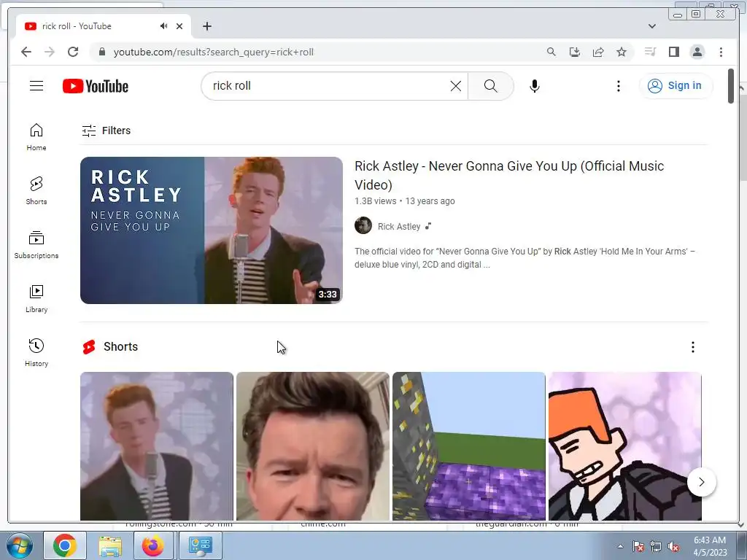Open Control Panel taskbar icon
This screenshot has width=747, height=560.
[x=200, y=545]
